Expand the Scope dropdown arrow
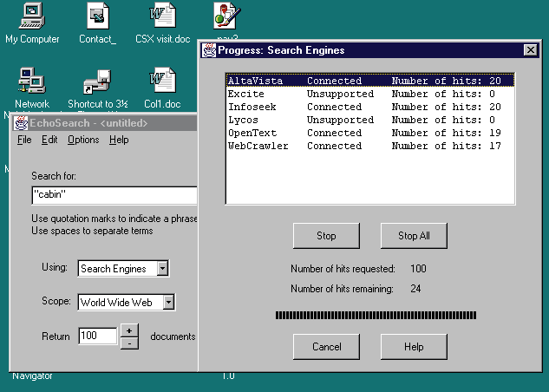 coord(168,302)
